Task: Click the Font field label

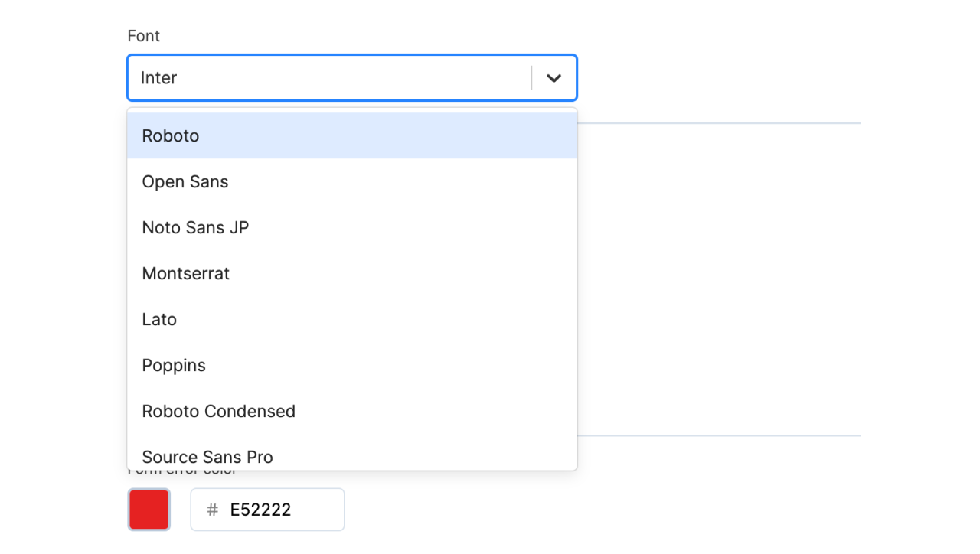Action: coord(144,36)
